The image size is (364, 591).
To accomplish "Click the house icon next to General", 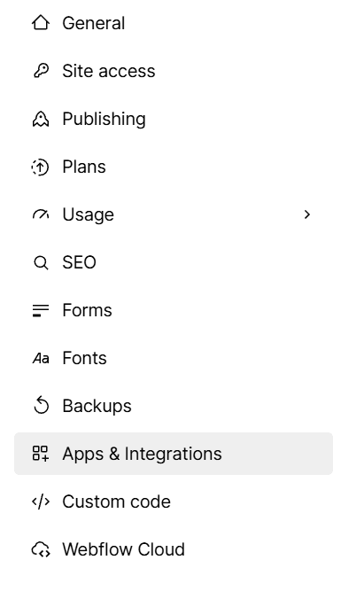I will click(41, 23).
